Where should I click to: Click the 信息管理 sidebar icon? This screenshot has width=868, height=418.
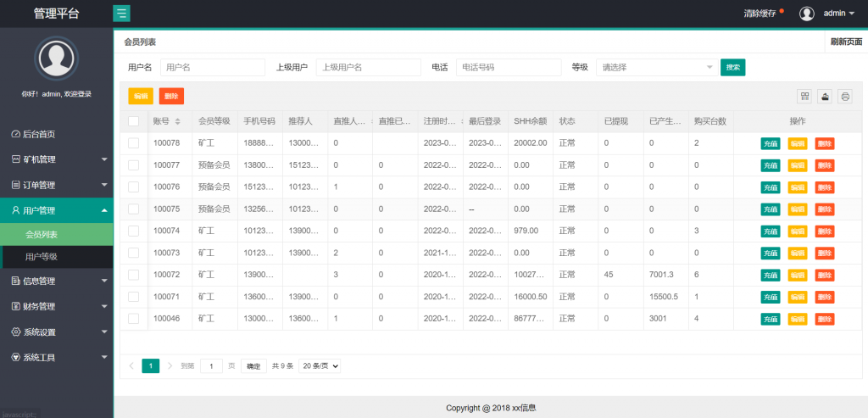16,281
